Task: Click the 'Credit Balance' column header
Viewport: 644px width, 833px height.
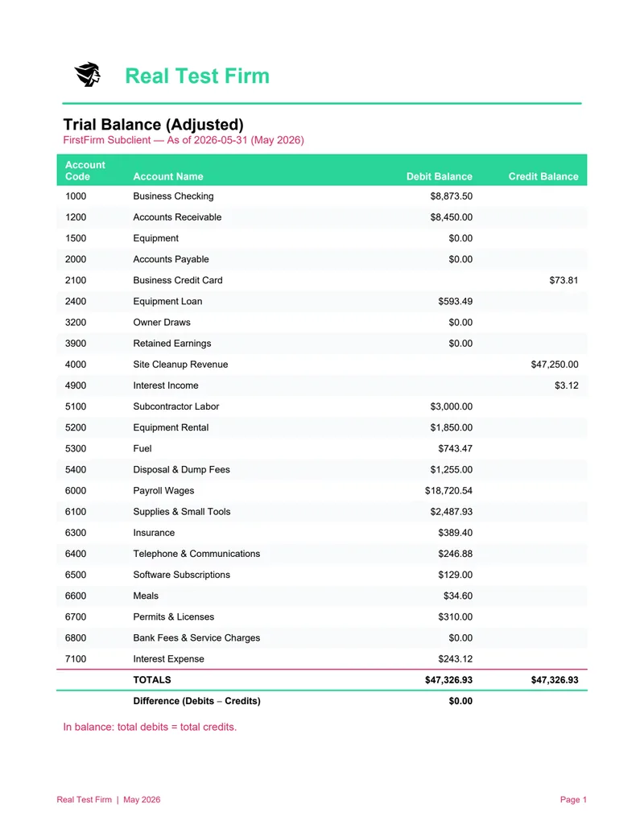Action: 543,176
